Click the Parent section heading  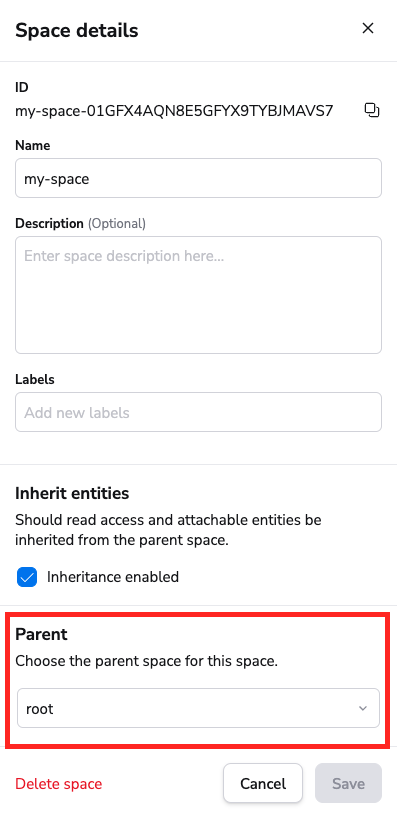point(41,634)
